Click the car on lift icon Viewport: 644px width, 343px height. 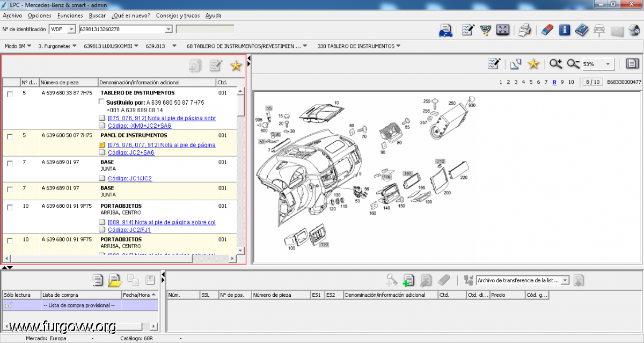599,30
